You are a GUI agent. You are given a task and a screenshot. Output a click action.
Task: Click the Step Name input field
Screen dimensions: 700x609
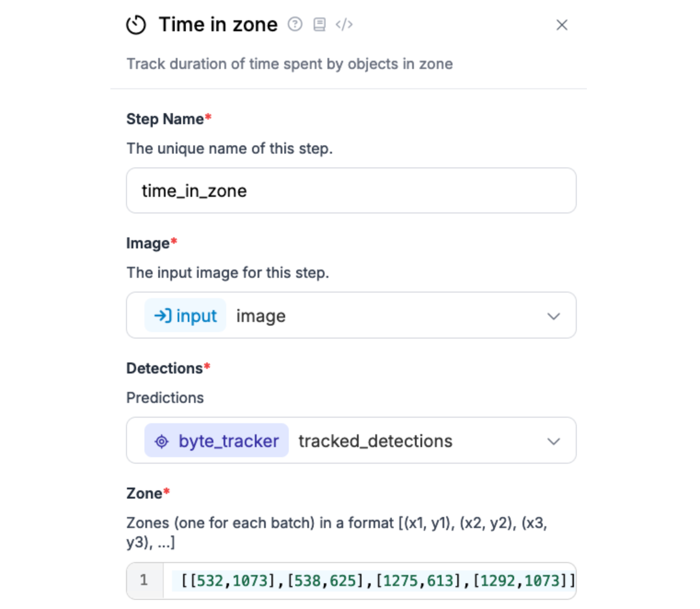(351, 190)
